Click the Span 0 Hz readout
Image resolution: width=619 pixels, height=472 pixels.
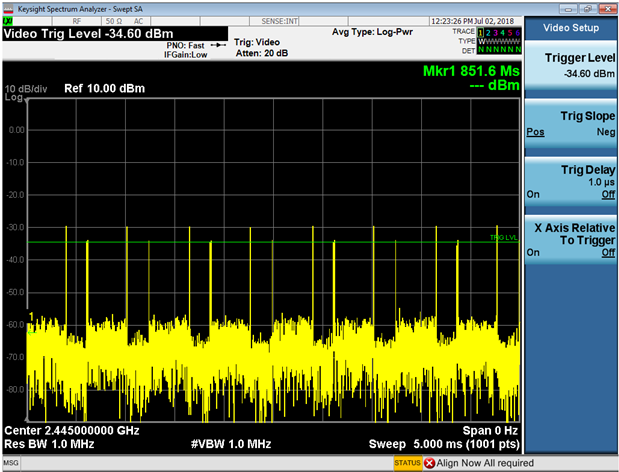[x=490, y=430]
